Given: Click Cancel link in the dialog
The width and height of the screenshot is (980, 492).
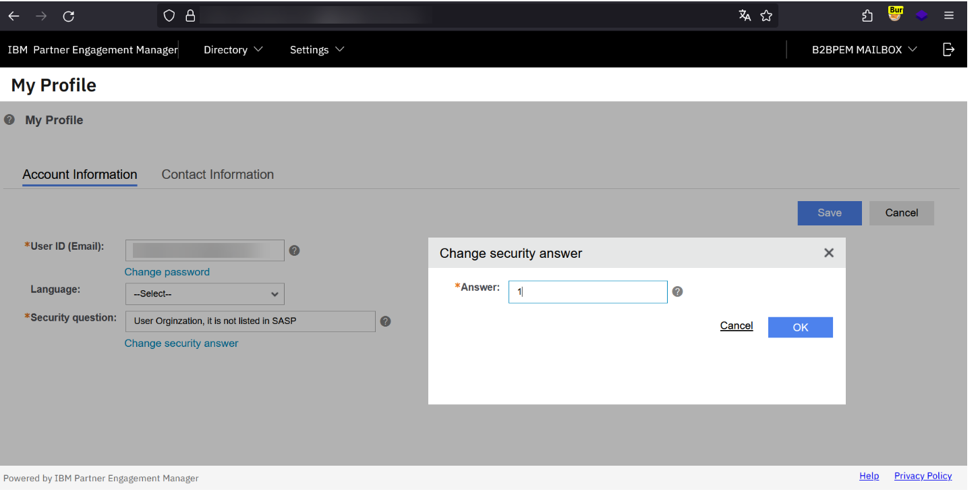Looking at the screenshot, I should tap(736, 326).
